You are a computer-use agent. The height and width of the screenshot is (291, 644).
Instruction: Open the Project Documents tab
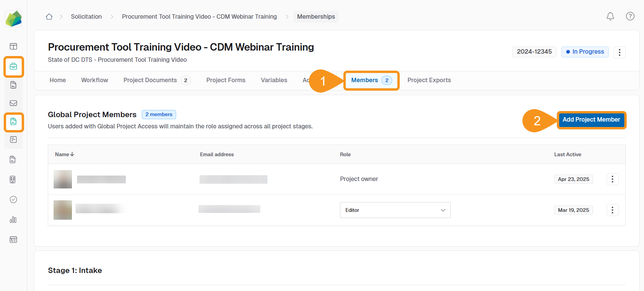150,80
